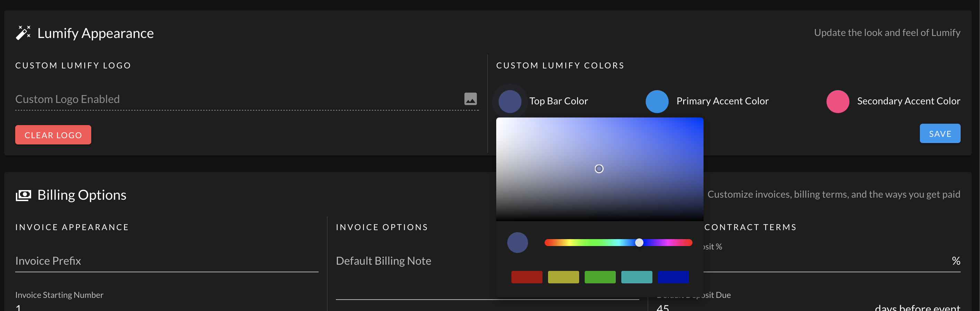The image size is (980, 311).
Task: Click the INVOICE OPTIONS heading
Action: tap(381, 227)
